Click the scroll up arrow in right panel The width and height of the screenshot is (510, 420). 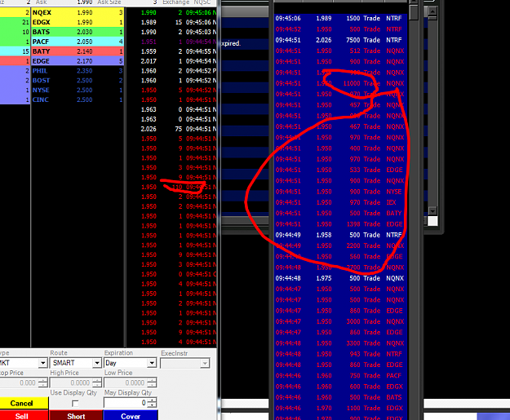tap(432, 11)
